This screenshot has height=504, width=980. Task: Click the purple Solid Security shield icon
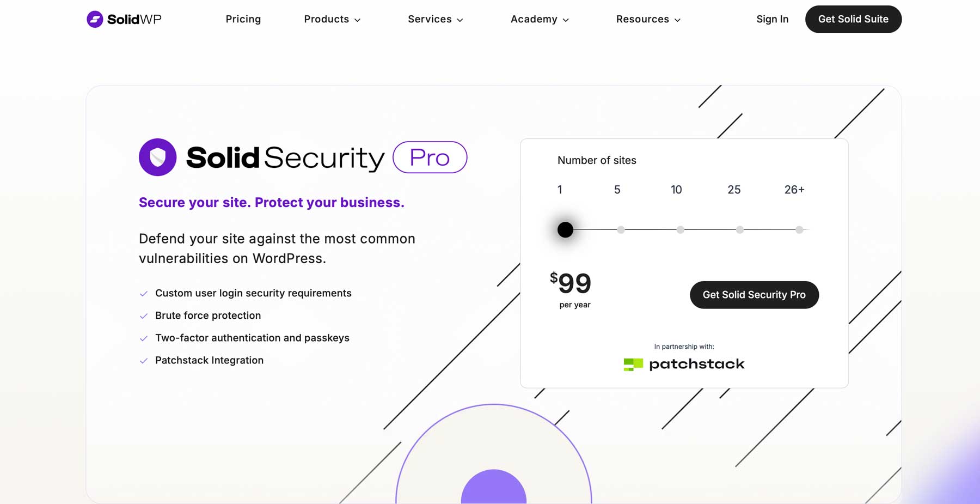pyautogui.click(x=158, y=157)
